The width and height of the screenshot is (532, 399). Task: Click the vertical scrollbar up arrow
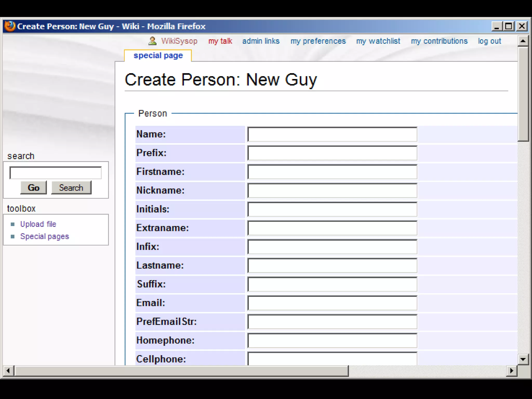point(523,41)
